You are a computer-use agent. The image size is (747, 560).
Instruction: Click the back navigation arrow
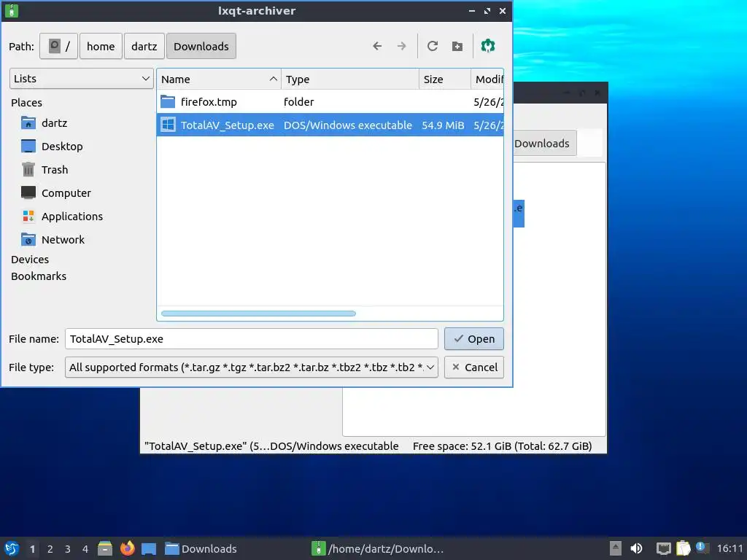click(x=377, y=46)
